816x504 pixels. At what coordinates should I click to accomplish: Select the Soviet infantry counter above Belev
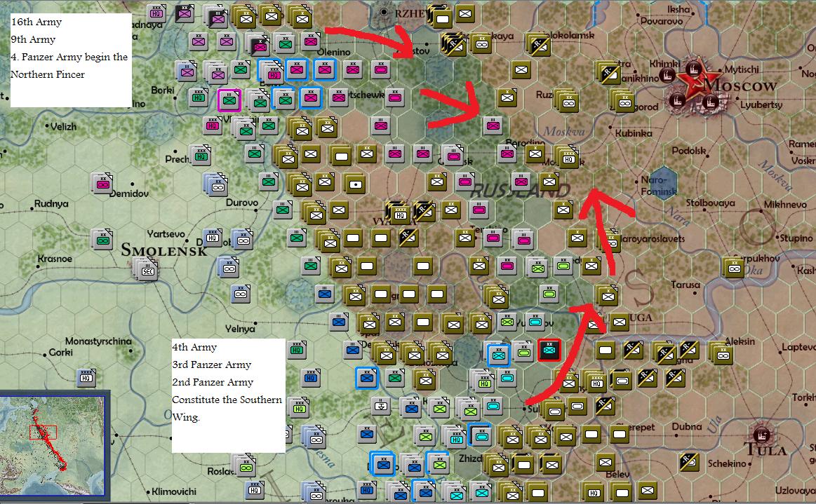click(x=606, y=461)
